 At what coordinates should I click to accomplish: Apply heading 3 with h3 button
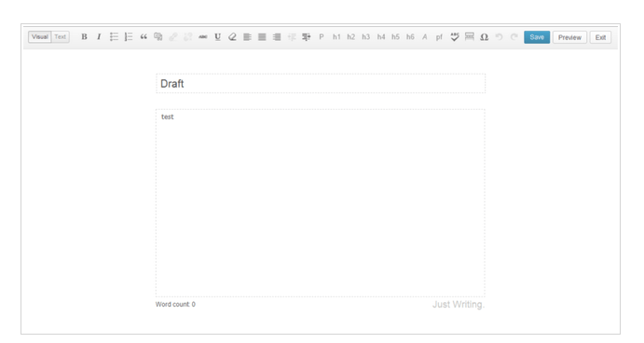pos(366,37)
